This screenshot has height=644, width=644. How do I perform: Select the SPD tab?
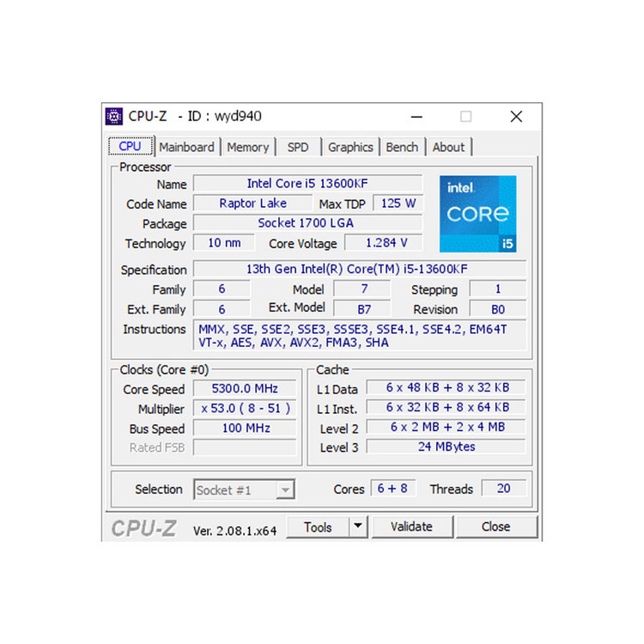(x=298, y=147)
